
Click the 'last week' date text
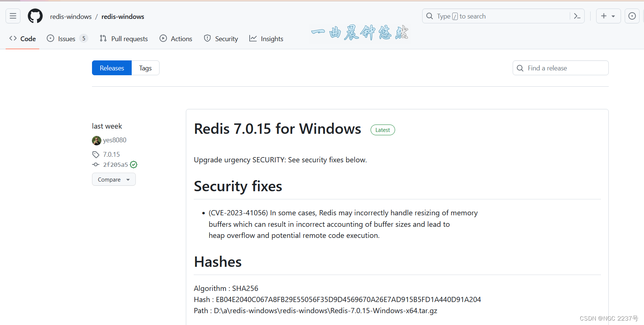pos(107,126)
